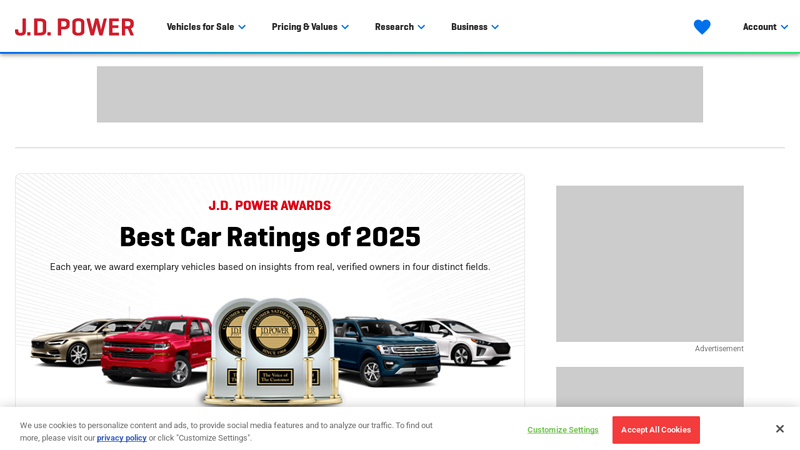Click the 'J.D. POWER AWARDS' label
Viewport: 800px width, 450px height.
[x=270, y=206]
